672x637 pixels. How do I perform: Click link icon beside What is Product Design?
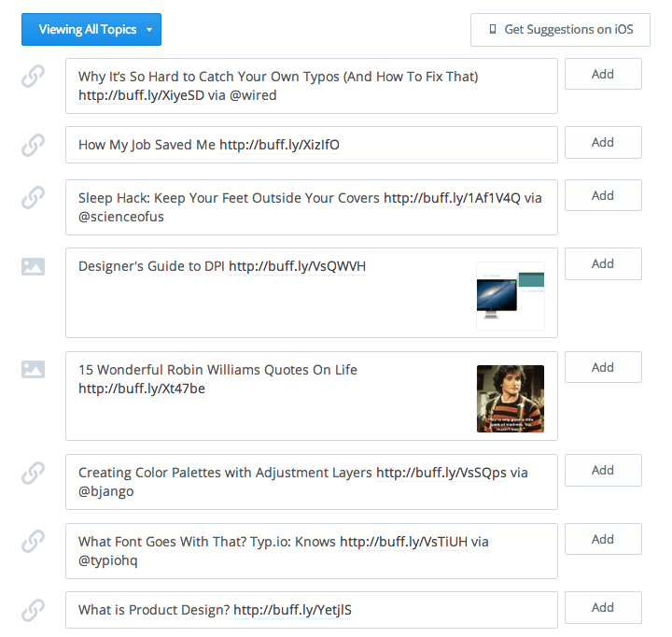(33, 610)
